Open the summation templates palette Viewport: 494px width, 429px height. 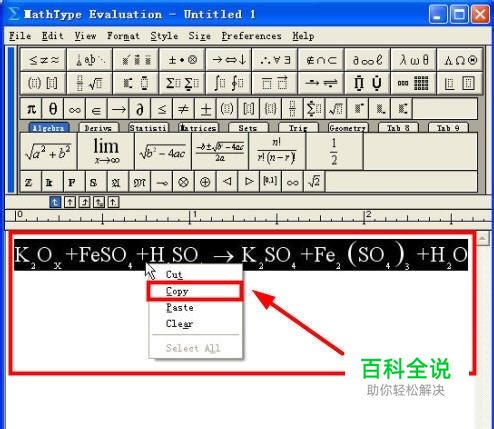(182, 83)
